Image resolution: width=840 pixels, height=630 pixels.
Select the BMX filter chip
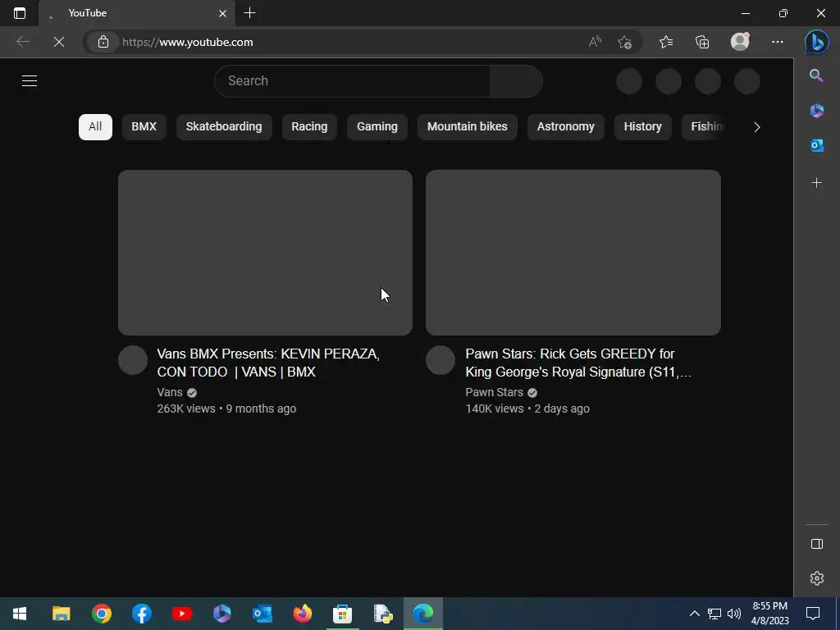tap(144, 127)
